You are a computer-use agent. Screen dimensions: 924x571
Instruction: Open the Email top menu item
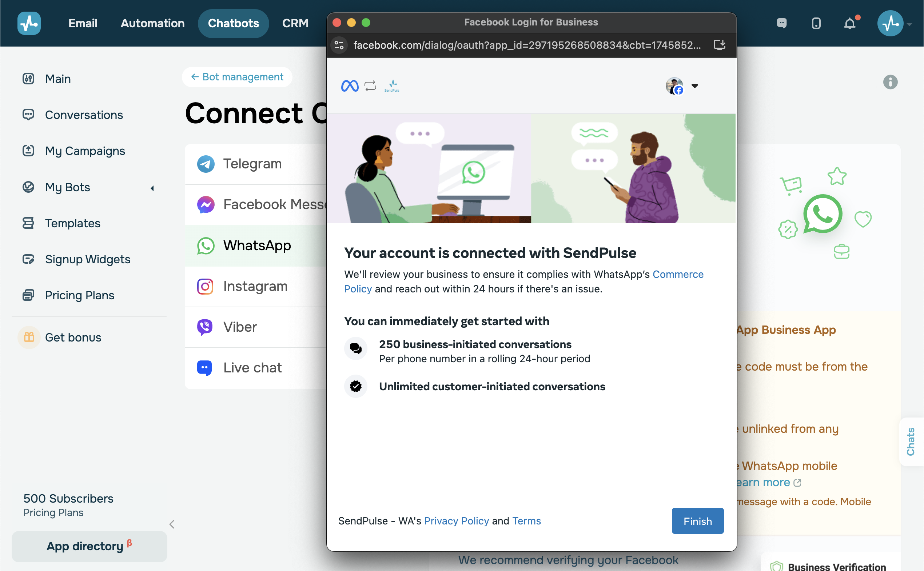[x=83, y=23]
